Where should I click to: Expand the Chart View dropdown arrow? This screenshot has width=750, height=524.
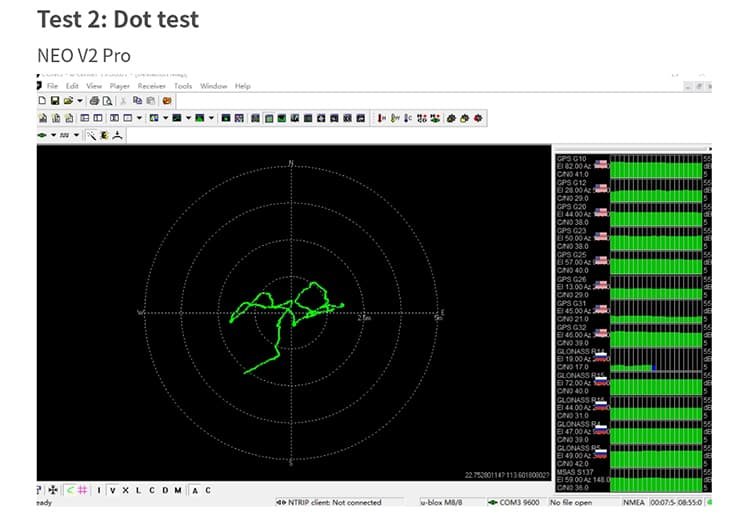coord(165,118)
